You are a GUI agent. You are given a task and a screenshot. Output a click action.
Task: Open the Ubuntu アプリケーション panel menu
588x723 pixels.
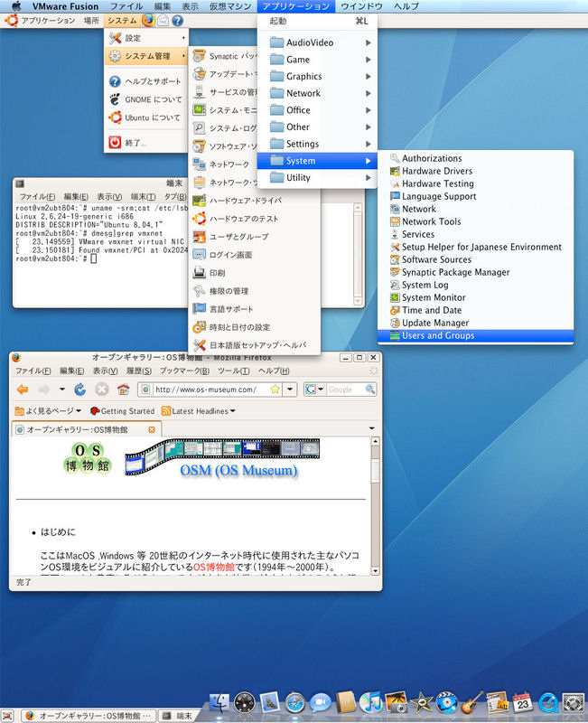click(x=41, y=20)
